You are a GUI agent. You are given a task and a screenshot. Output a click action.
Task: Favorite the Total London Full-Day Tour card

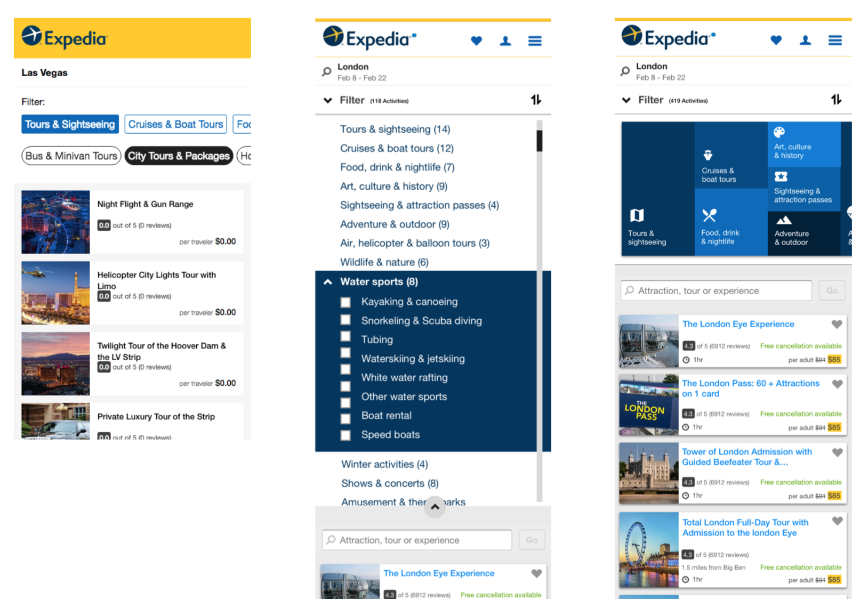pos(837,521)
